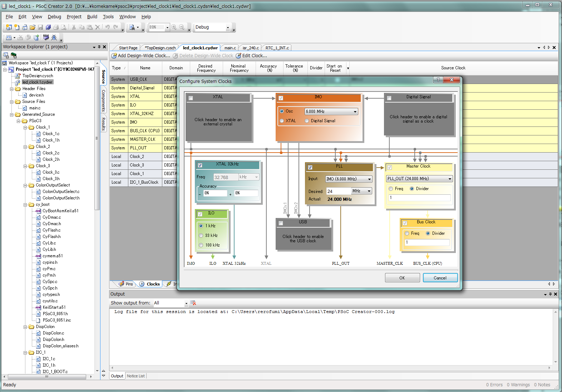Open the Show output from dropdown
This screenshot has height=392, width=562.
[x=186, y=303]
